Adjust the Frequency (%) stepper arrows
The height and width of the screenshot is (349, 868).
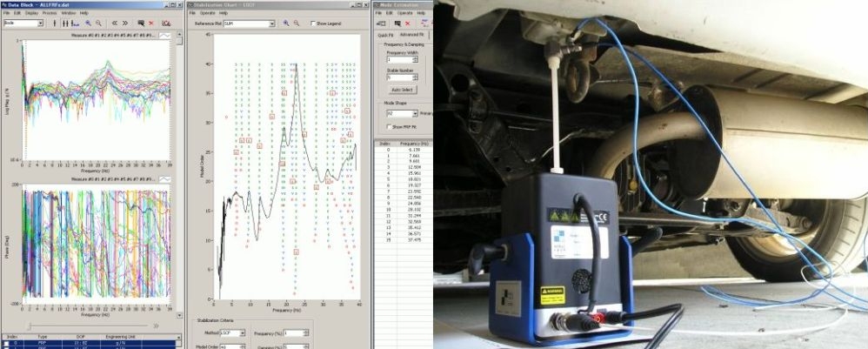pyautogui.click(x=306, y=333)
